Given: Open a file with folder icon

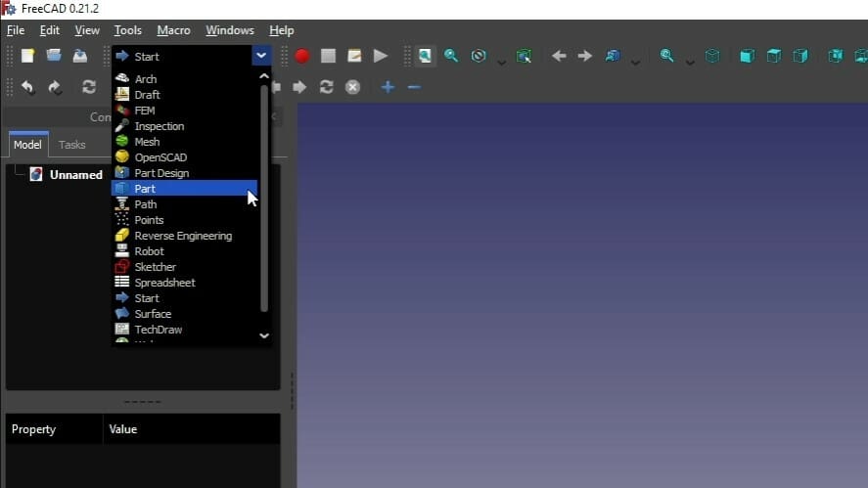Looking at the screenshot, I should pyautogui.click(x=54, y=56).
